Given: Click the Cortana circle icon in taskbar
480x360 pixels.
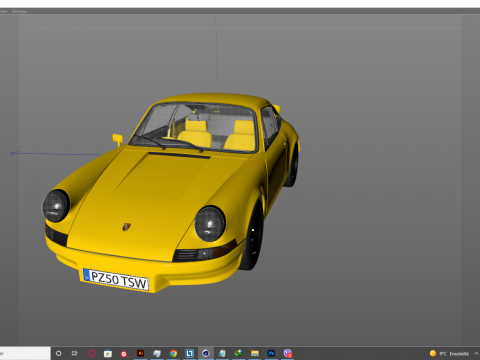Looking at the screenshot, I should click(58, 353).
